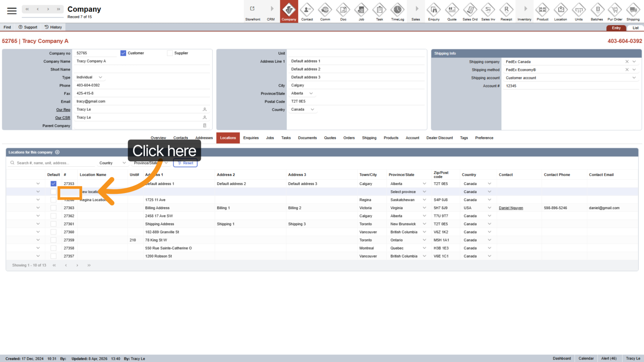Set location 27361 as default

[53, 224]
